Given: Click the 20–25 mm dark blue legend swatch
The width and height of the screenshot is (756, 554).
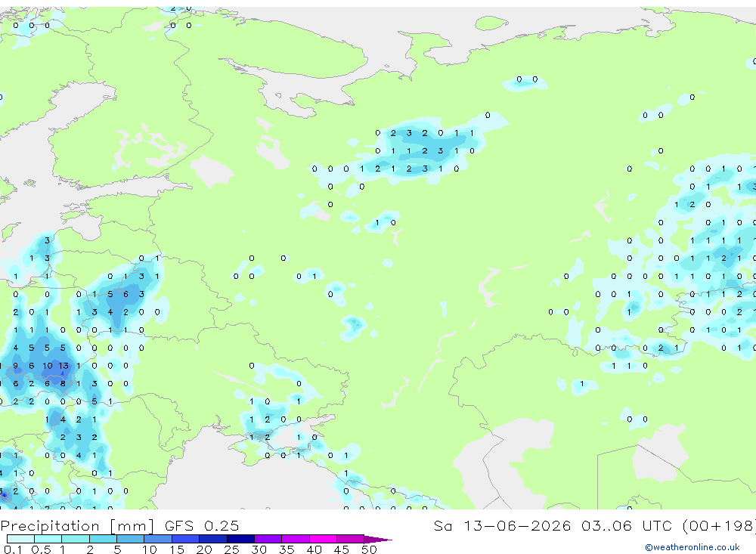Looking at the screenshot, I should coord(212,539).
